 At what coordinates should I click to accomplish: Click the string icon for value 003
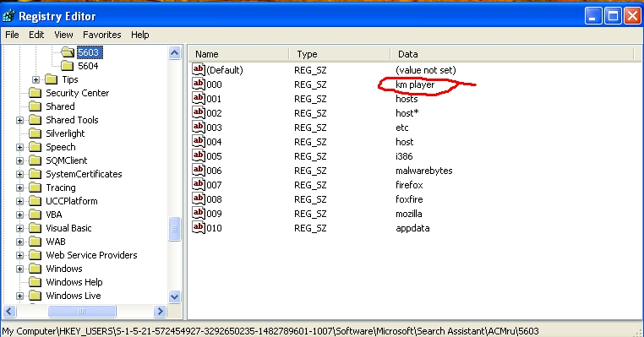point(199,127)
